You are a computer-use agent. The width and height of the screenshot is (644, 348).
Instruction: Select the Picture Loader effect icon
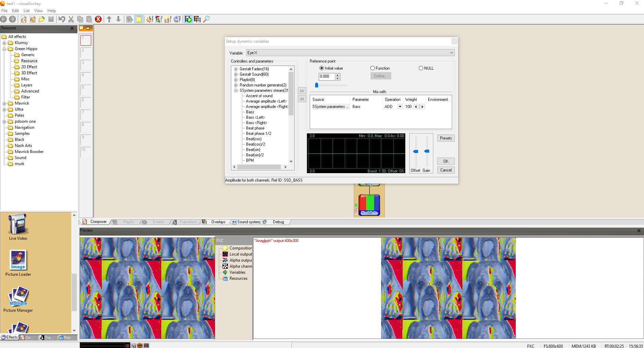[18, 260]
